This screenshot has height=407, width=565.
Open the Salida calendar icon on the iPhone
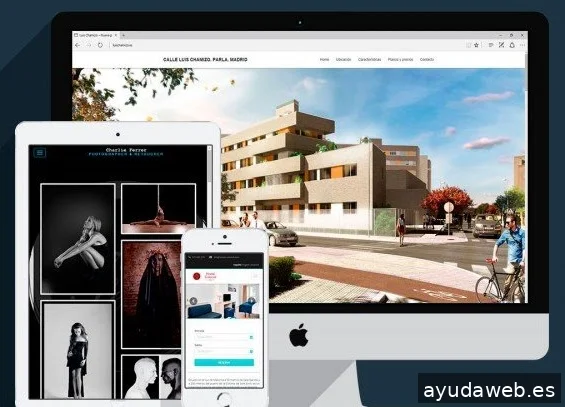(251, 351)
